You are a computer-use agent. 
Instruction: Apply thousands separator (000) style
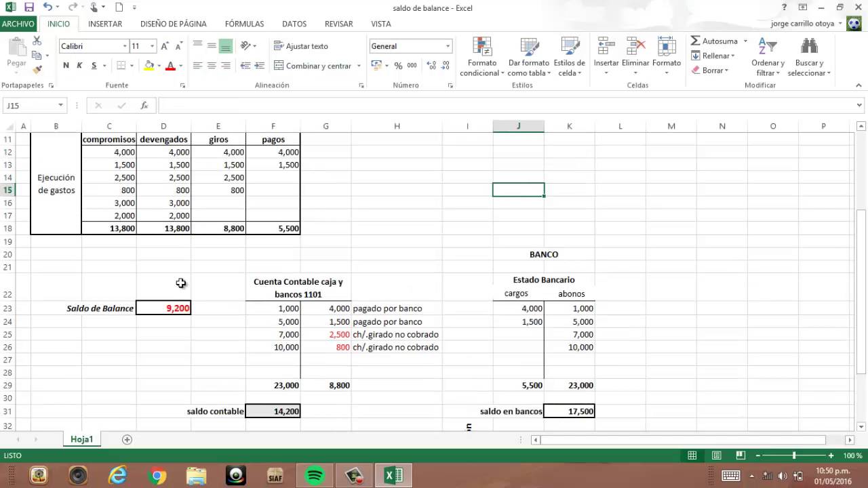point(412,66)
